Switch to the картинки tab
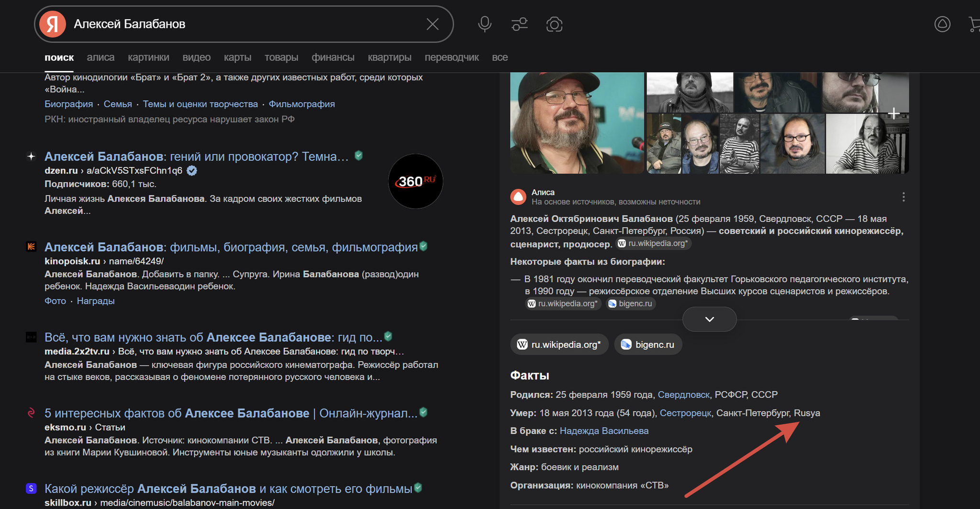Screen dimensions: 980x509 148,57
